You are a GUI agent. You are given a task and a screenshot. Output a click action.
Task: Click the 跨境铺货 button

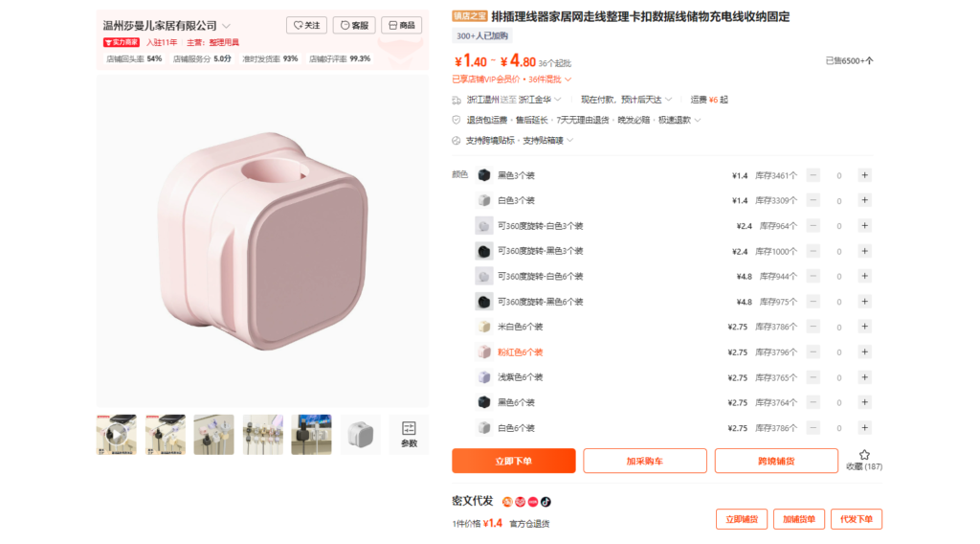pos(776,461)
